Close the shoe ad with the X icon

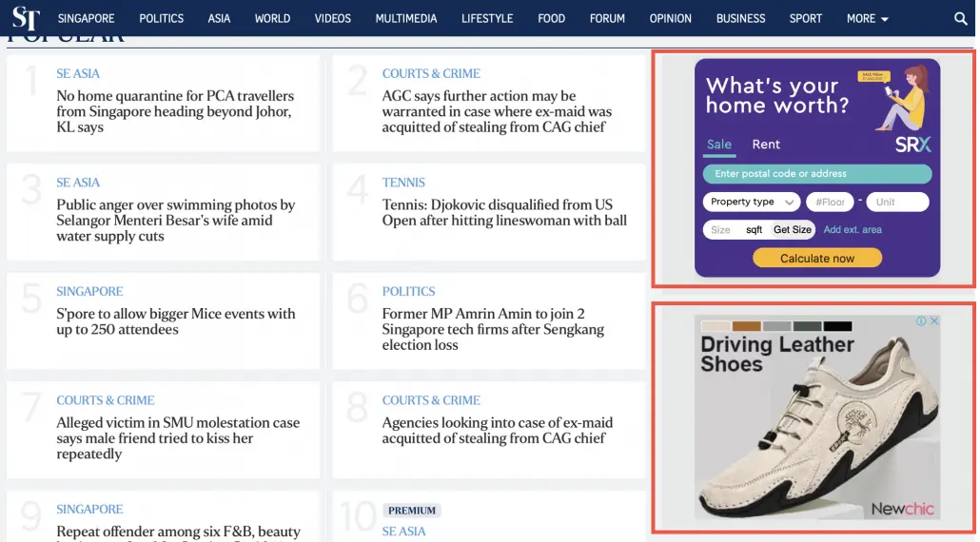(933, 321)
